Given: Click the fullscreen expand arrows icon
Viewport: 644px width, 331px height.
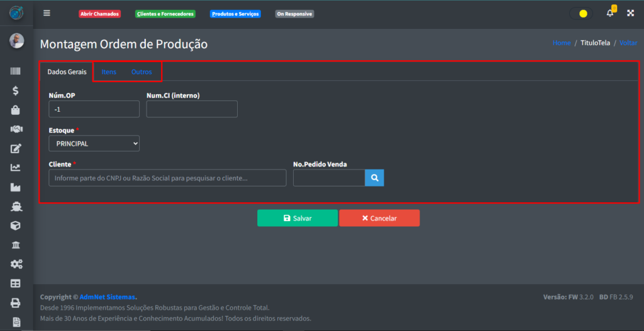Looking at the screenshot, I should pyautogui.click(x=630, y=13).
